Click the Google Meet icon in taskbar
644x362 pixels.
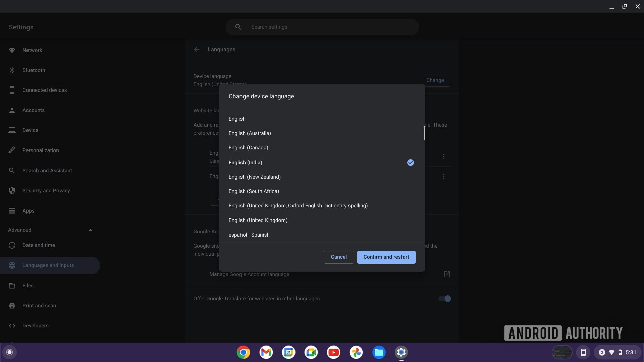[x=311, y=352]
